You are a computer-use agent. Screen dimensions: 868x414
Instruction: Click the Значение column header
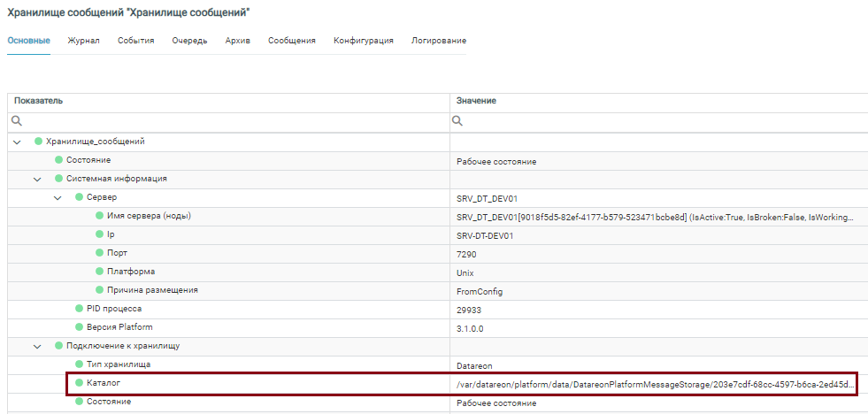476,101
